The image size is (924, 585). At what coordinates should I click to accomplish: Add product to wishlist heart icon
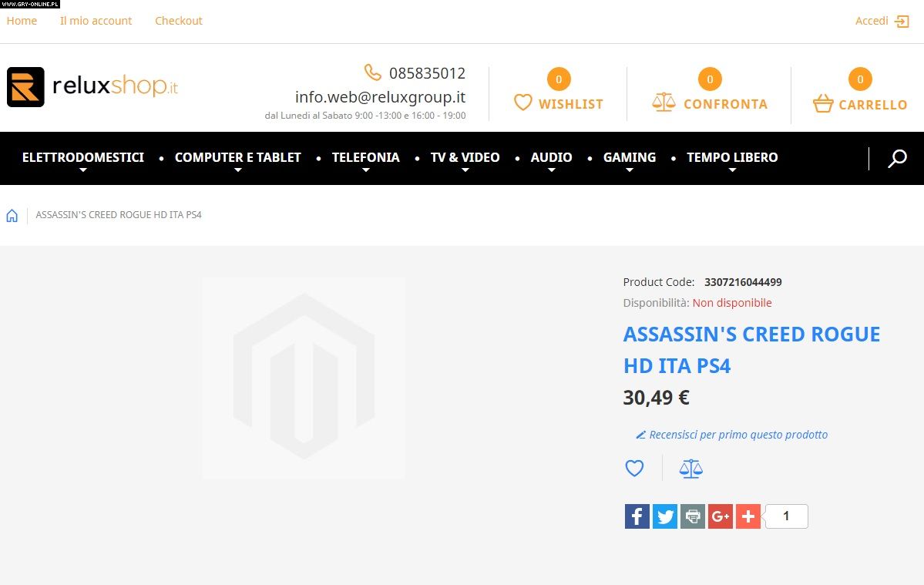coord(633,468)
